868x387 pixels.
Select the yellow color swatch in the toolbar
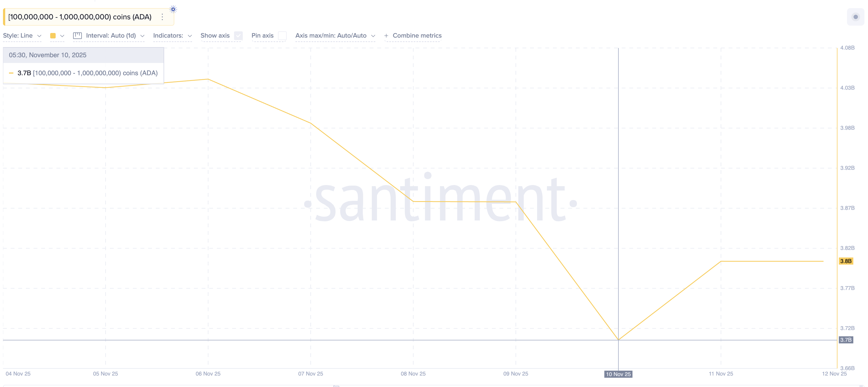[53, 35]
